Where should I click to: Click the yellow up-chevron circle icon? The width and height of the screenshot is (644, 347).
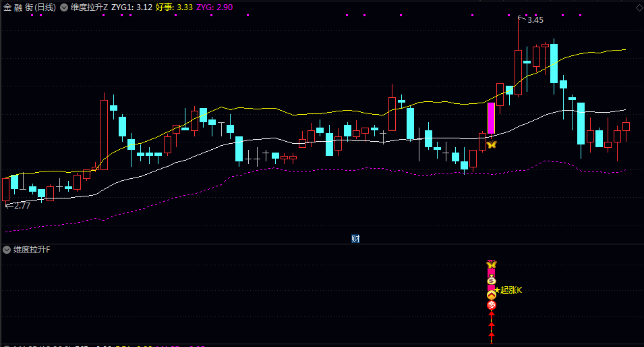(492, 295)
